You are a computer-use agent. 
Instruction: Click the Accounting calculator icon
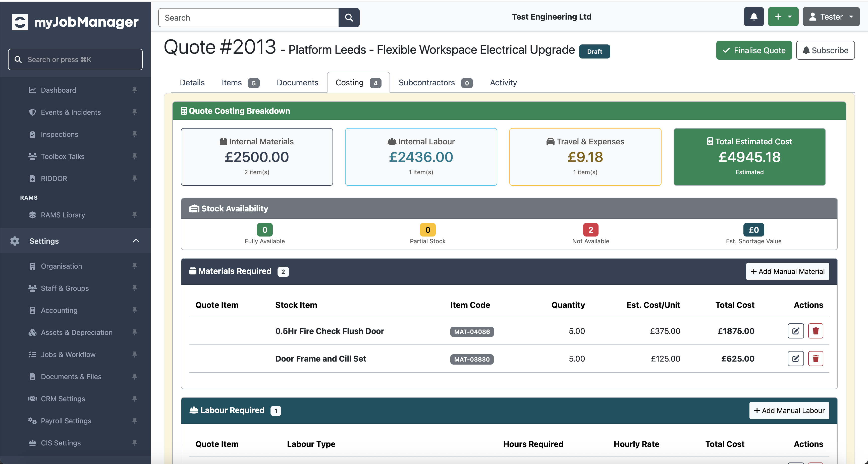click(x=32, y=310)
